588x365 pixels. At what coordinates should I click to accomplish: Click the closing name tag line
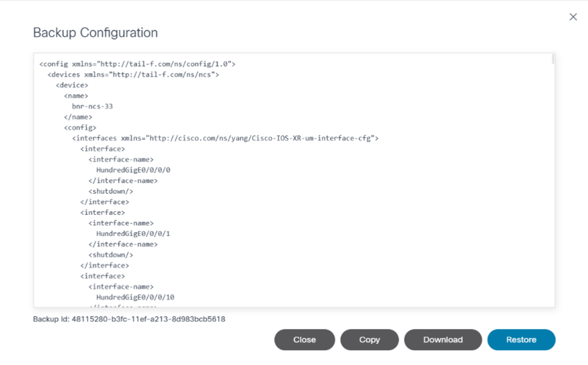tap(78, 117)
